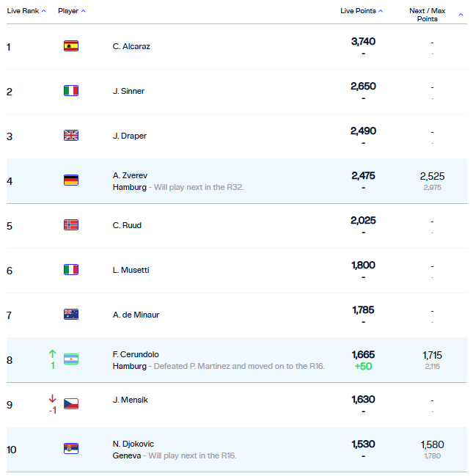The width and height of the screenshot is (473, 476).
Task: Click the UK flag icon beside J. Draper
Action: (x=71, y=136)
